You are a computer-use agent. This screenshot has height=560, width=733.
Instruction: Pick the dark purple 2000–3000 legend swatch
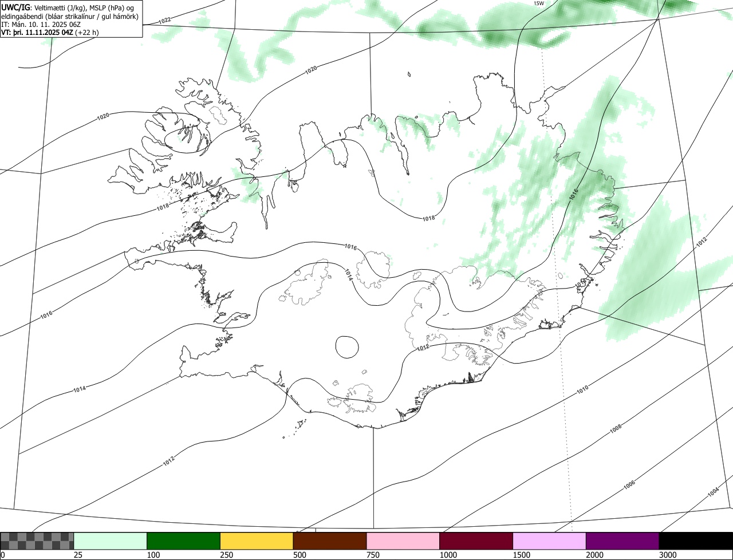coord(622,541)
